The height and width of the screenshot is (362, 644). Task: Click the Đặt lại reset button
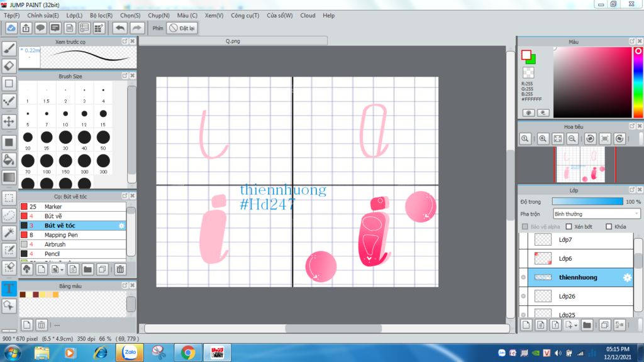pos(182,28)
